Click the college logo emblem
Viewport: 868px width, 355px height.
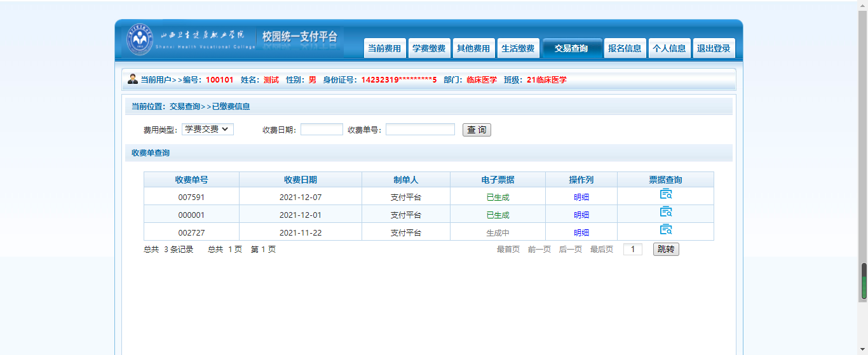point(139,39)
